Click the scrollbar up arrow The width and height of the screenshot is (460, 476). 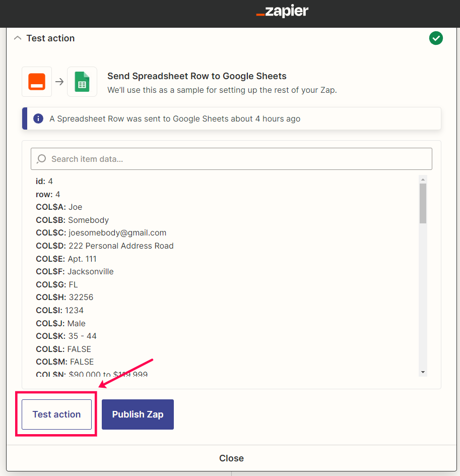click(423, 180)
